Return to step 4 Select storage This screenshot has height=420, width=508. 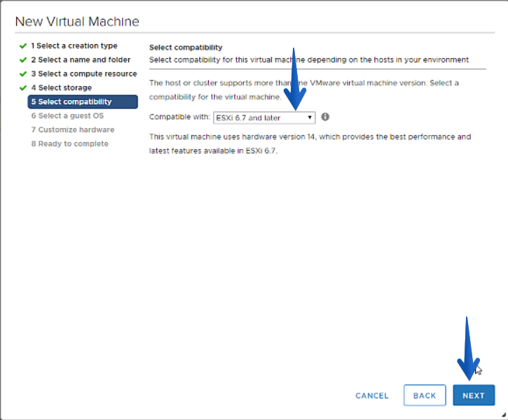click(61, 87)
